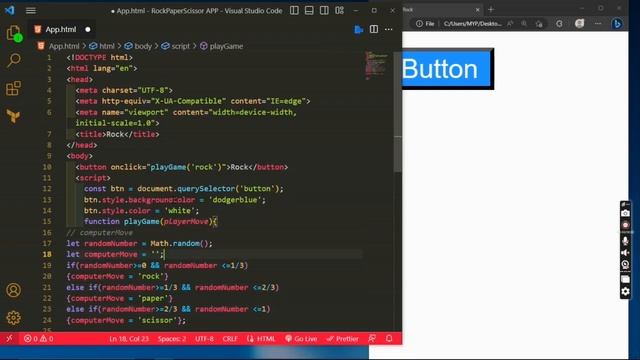Click the editor vertical scrollbar
The height and width of the screenshot is (360, 640).
coord(398,112)
